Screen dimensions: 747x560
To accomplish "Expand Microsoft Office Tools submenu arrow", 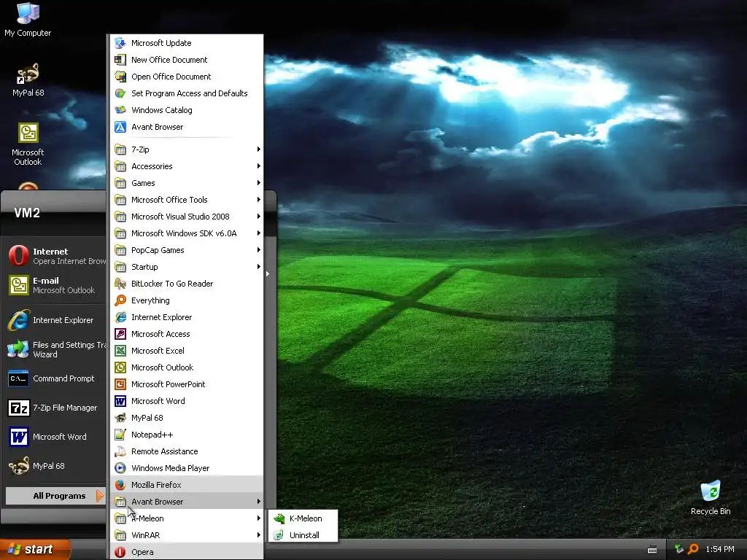I will coord(259,200).
